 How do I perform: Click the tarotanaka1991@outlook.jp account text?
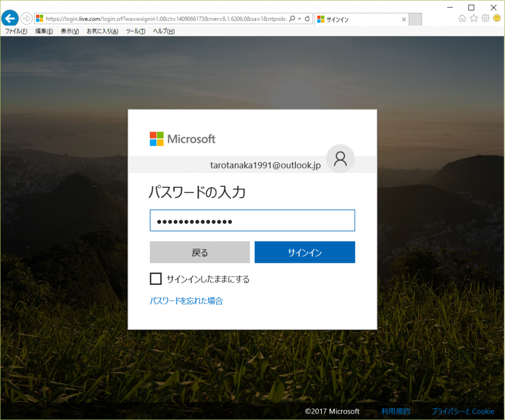[x=265, y=165]
